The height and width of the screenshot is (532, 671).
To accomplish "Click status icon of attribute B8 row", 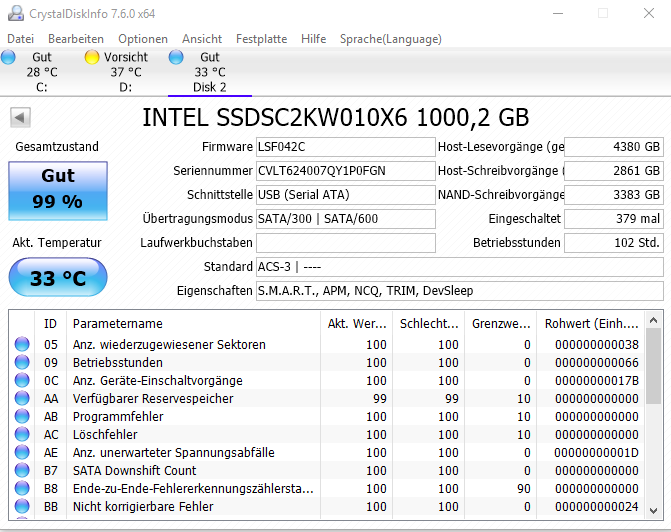I will 22,488.
